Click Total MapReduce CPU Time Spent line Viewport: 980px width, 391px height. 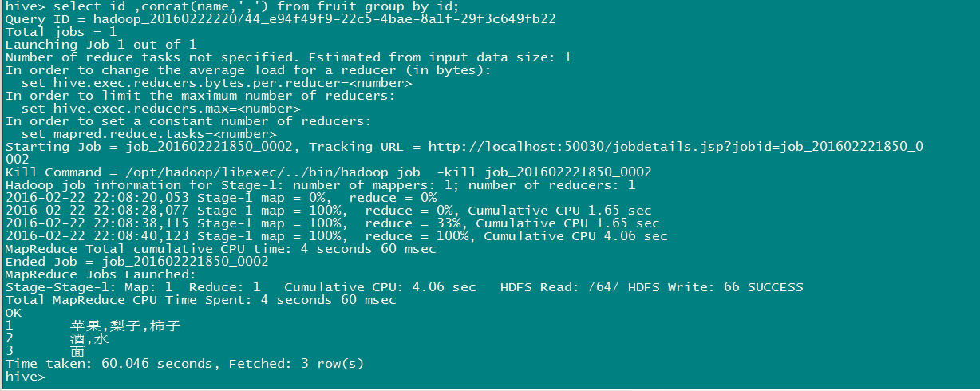200,300
